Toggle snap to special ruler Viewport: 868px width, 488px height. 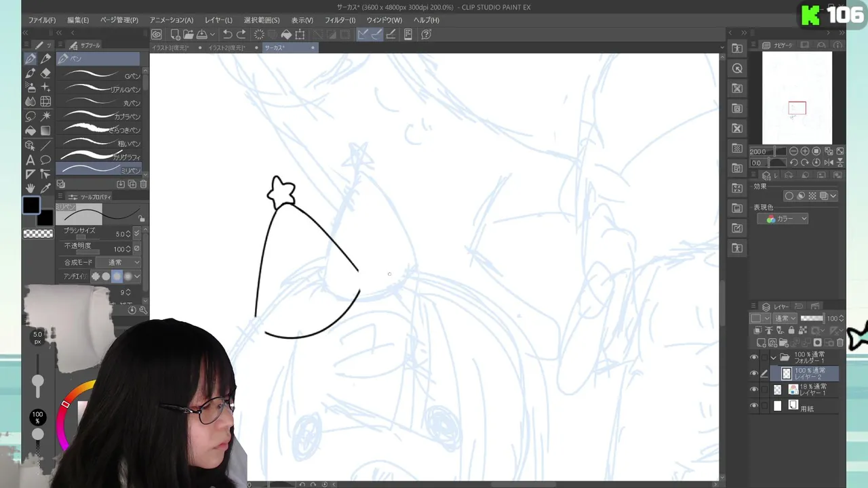[x=376, y=34]
